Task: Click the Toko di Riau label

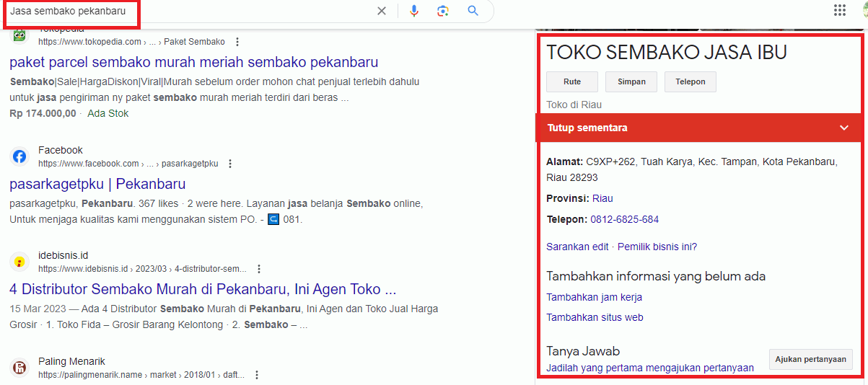Action: coord(574,105)
